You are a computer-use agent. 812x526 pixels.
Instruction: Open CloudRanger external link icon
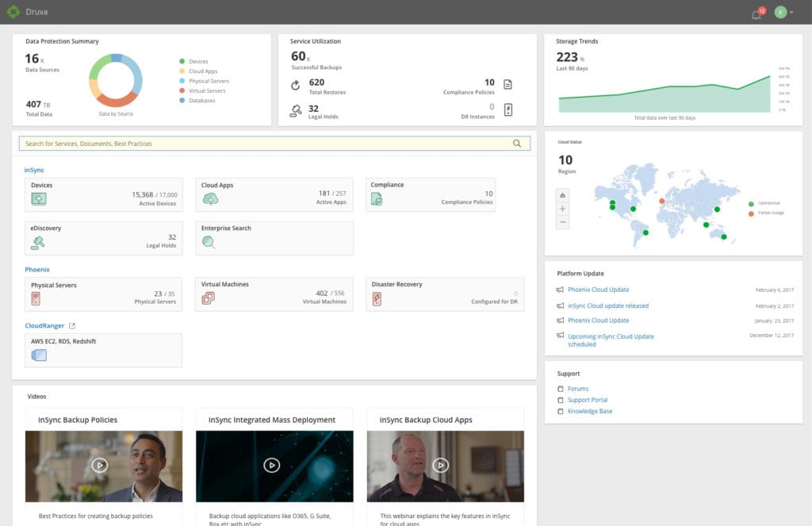[x=72, y=326]
